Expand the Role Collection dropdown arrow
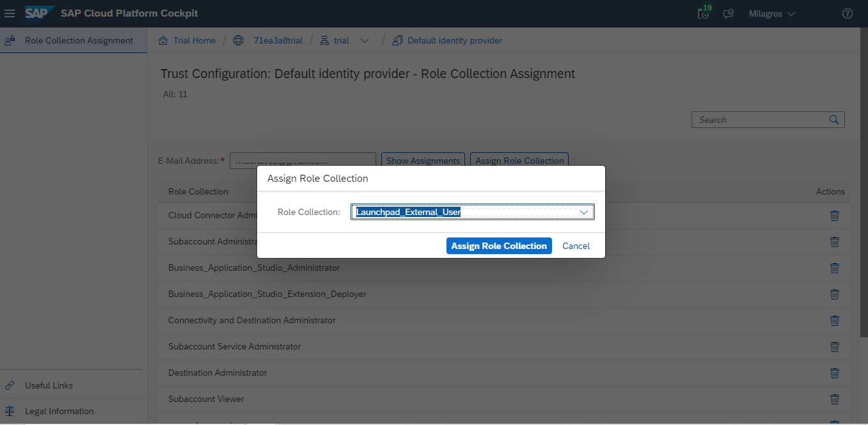Image resolution: width=868 pixels, height=425 pixels. 583,212
